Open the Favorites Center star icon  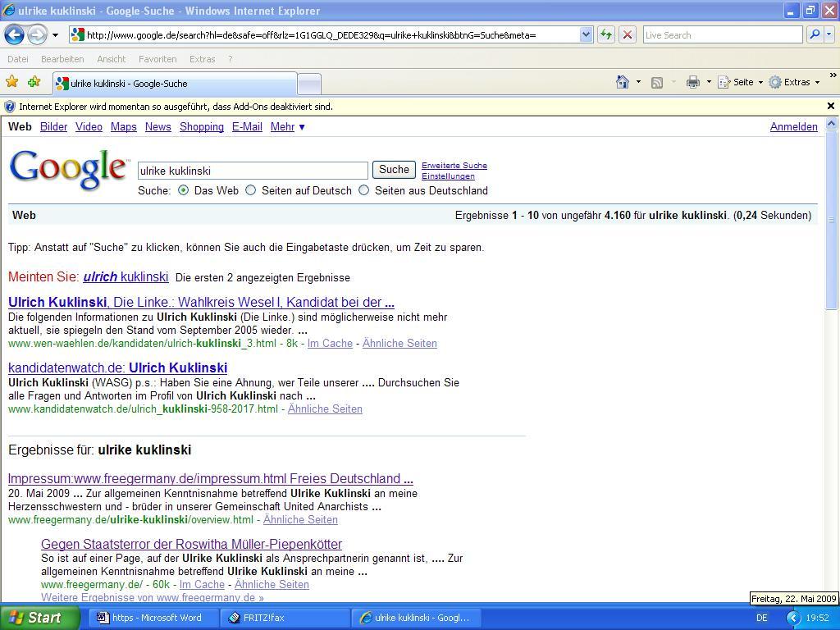[x=11, y=82]
